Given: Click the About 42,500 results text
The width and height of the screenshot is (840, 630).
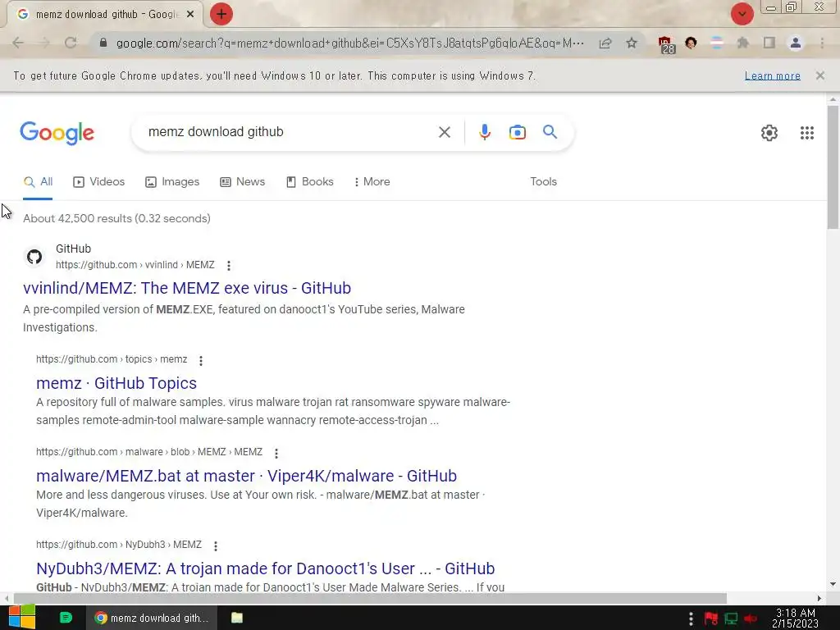Looking at the screenshot, I should click(x=116, y=218).
